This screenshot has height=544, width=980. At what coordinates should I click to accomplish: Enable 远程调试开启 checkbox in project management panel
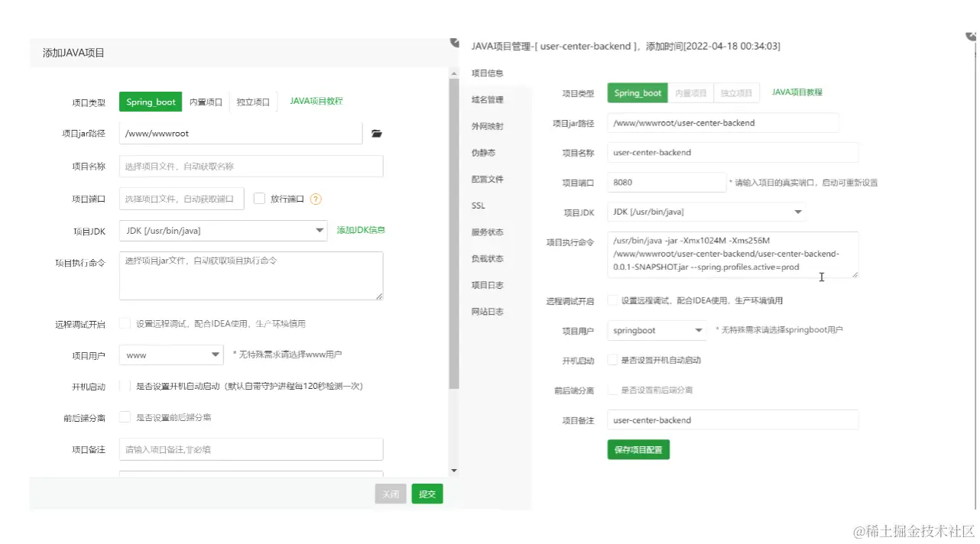click(612, 300)
